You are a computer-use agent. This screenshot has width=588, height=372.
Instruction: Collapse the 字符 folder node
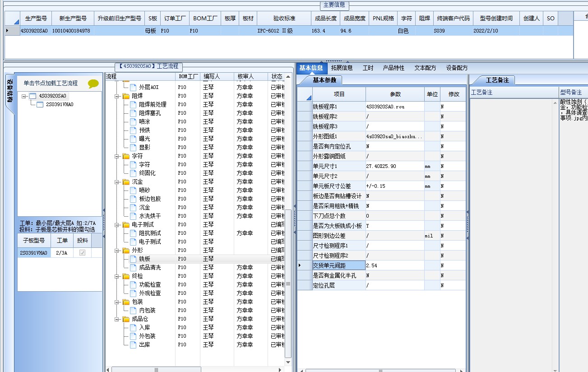point(117,156)
